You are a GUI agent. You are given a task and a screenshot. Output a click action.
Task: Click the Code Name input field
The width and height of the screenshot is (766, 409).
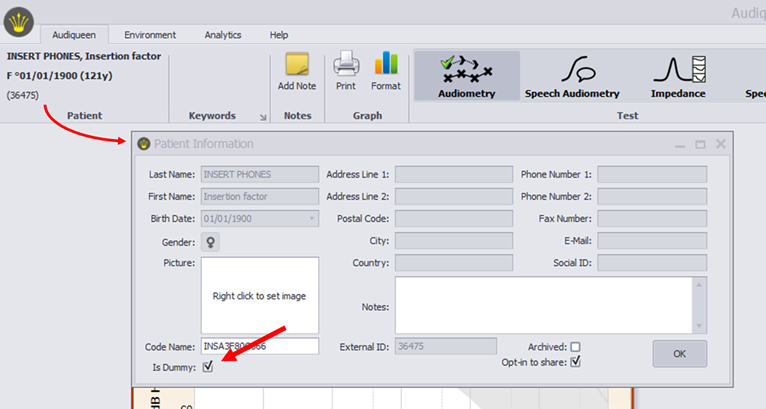pos(260,346)
